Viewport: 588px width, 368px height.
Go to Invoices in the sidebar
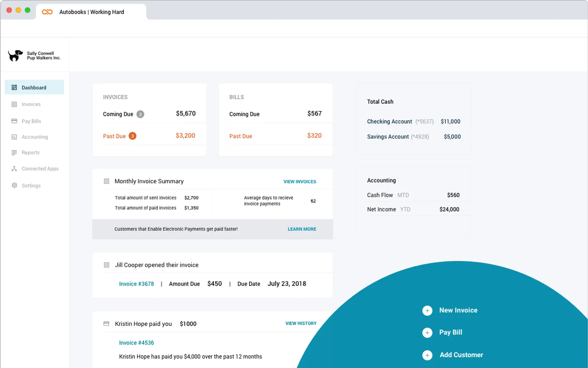31,105
